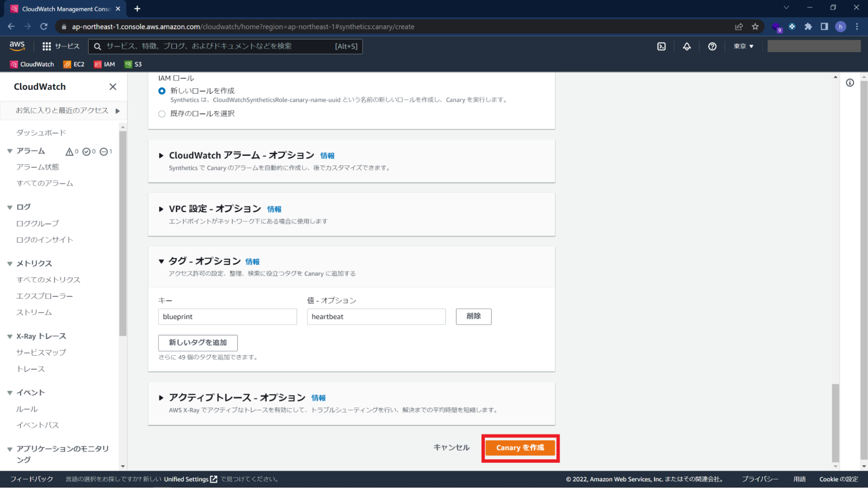This screenshot has width=868, height=488.
Task: Select 既存のロールを選択 radio option
Action: [x=162, y=114]
